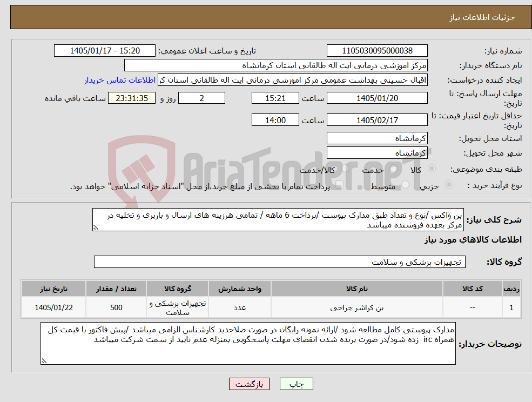532x402 pixels.
Task: Click the بازگشت back button
Action: pos(249,384)
